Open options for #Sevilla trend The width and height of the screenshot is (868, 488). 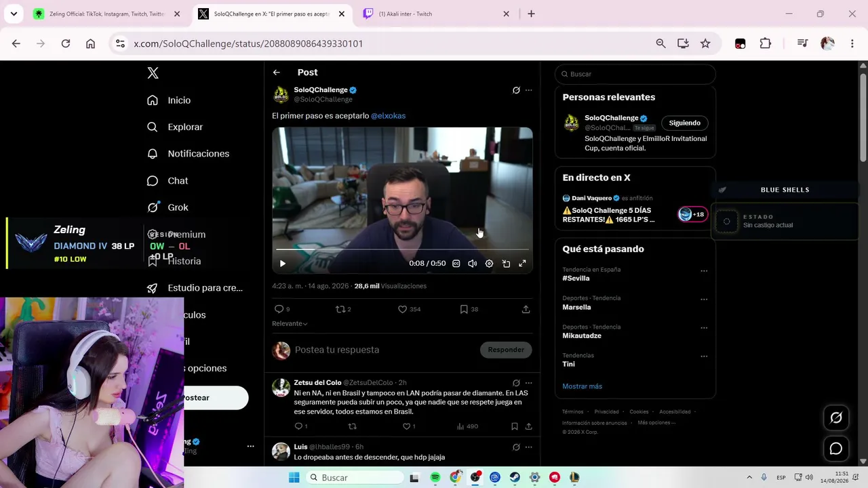(x=704, y=271)
